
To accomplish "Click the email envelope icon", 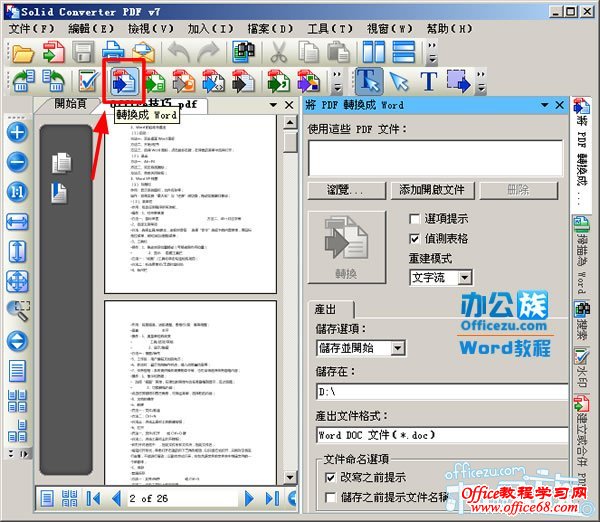I will [143, 52].
